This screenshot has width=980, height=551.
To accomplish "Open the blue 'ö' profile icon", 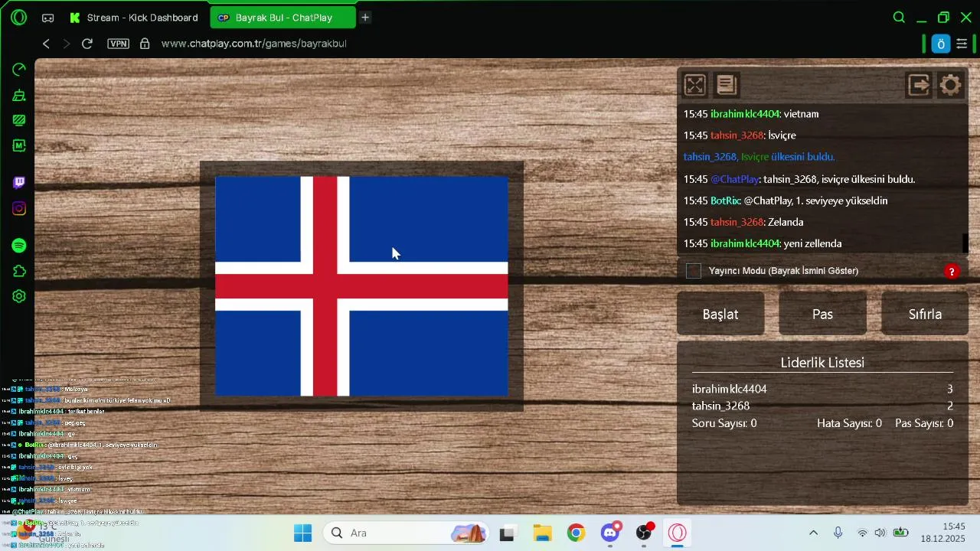I will 941,44.
